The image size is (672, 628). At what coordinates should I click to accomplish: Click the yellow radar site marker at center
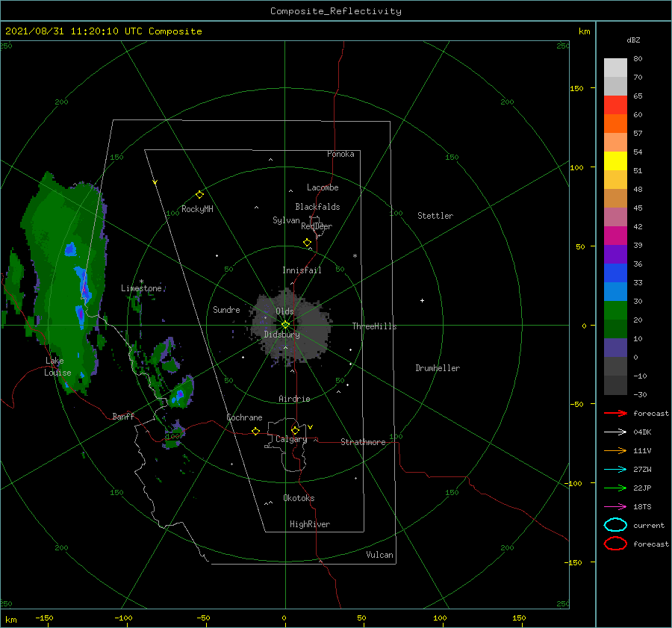tap(285, 325)
